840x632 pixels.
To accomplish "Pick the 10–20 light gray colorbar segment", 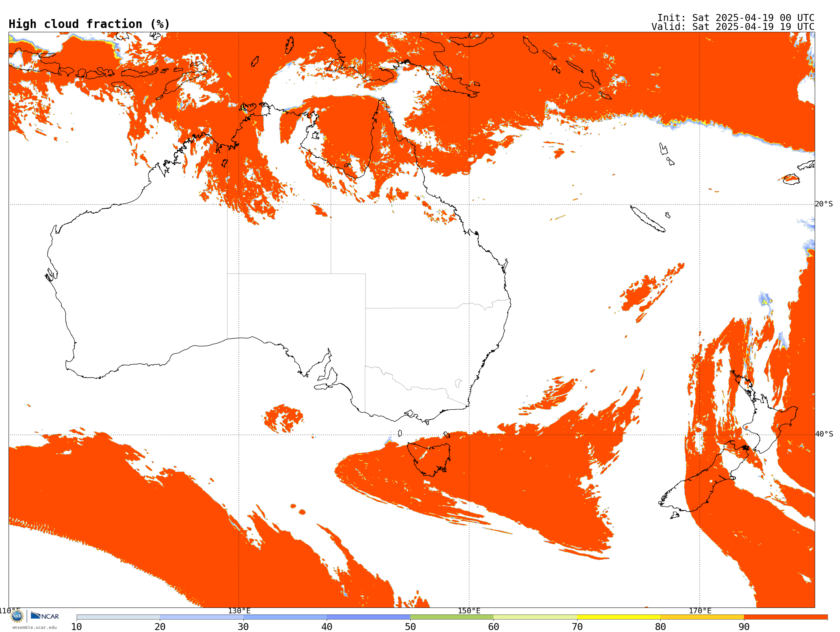I will [x=118, y=617].
